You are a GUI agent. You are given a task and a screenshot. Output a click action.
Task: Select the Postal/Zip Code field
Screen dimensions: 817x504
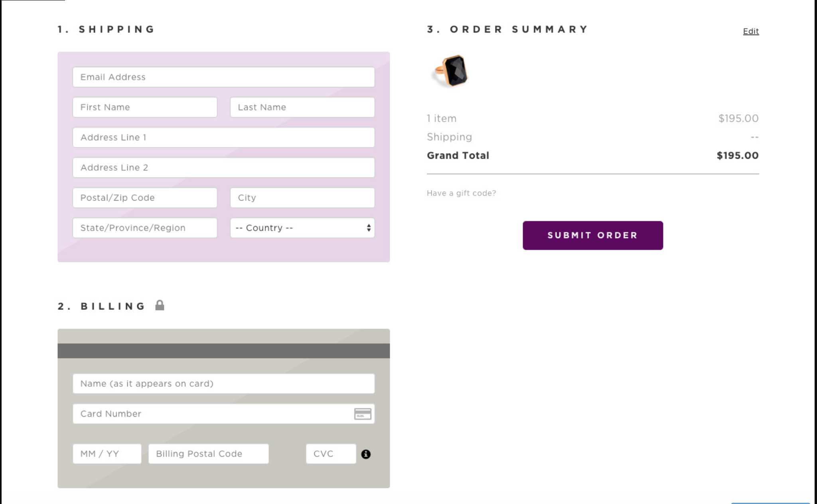(x=144, y=197)
